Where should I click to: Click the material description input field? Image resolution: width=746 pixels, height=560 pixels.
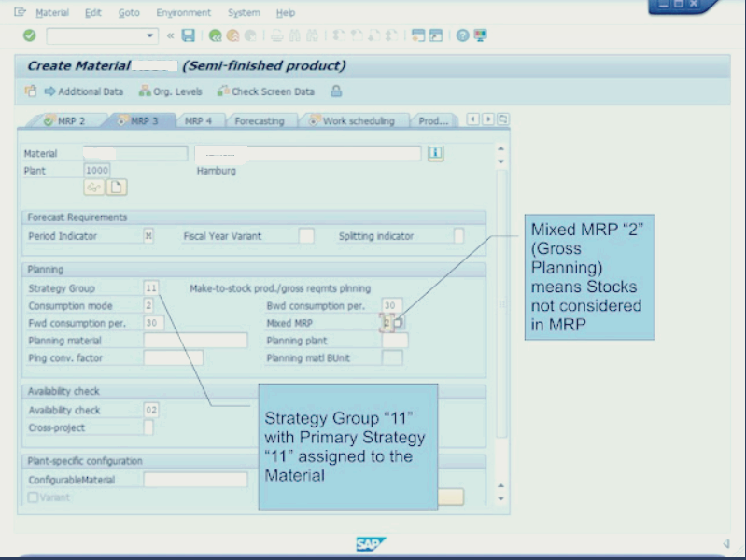[x=308, y=153]
